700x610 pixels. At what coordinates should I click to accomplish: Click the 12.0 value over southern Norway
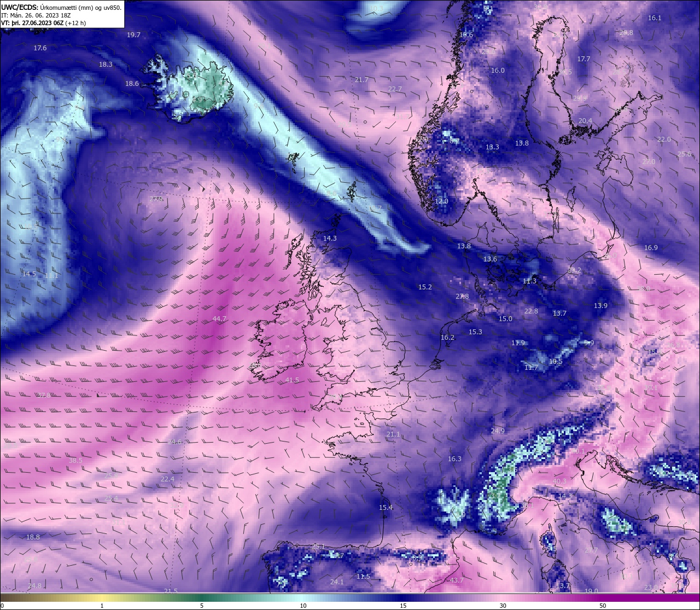coord(441,201)
